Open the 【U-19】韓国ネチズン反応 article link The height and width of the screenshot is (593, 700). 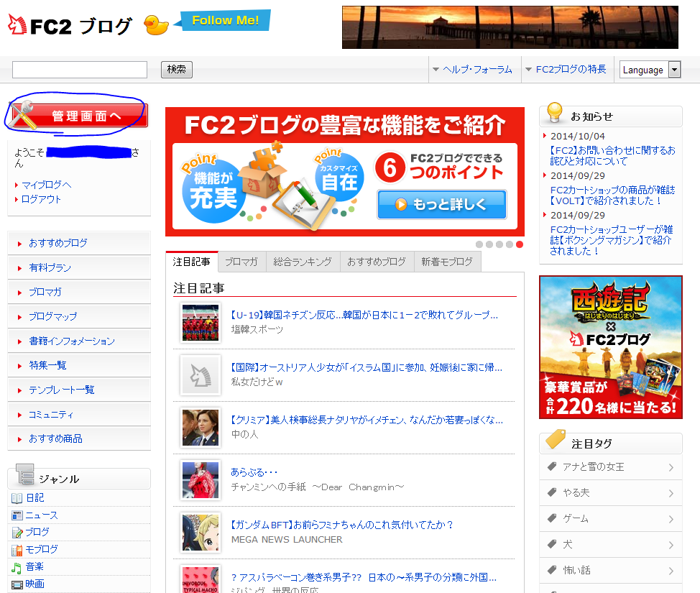click(364, 316)
